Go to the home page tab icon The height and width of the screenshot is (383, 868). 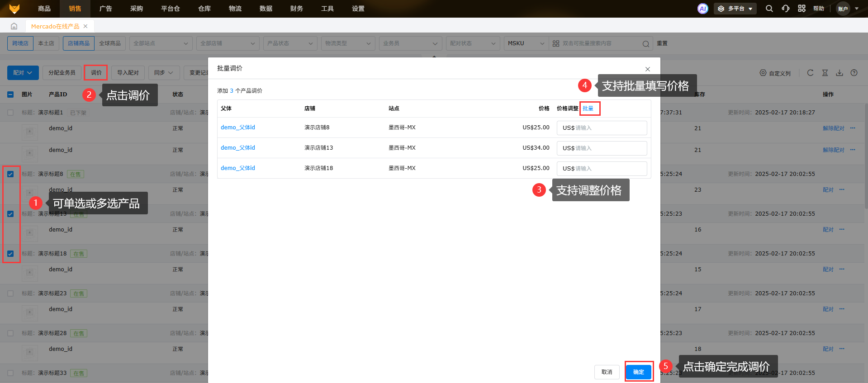click(14, 26)
